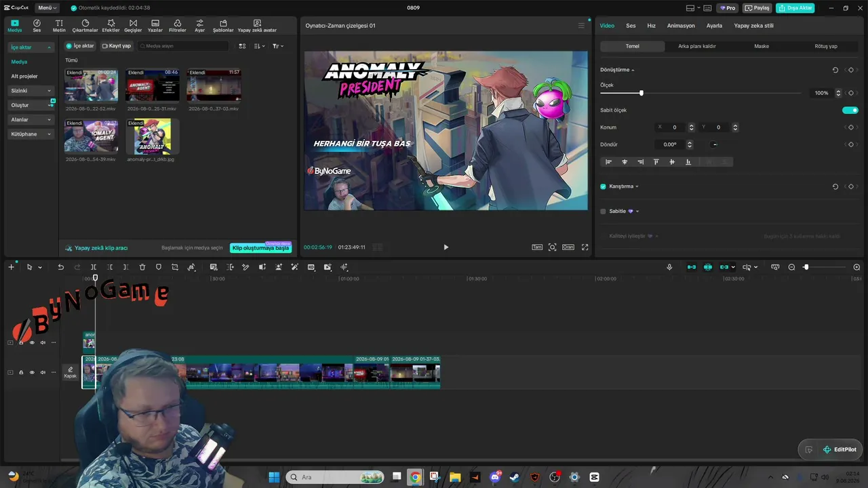This screenshot has width=868, height=488.
Task: Click the crop/rotate icon in timeline toolbar
Action: coord(175,267)
